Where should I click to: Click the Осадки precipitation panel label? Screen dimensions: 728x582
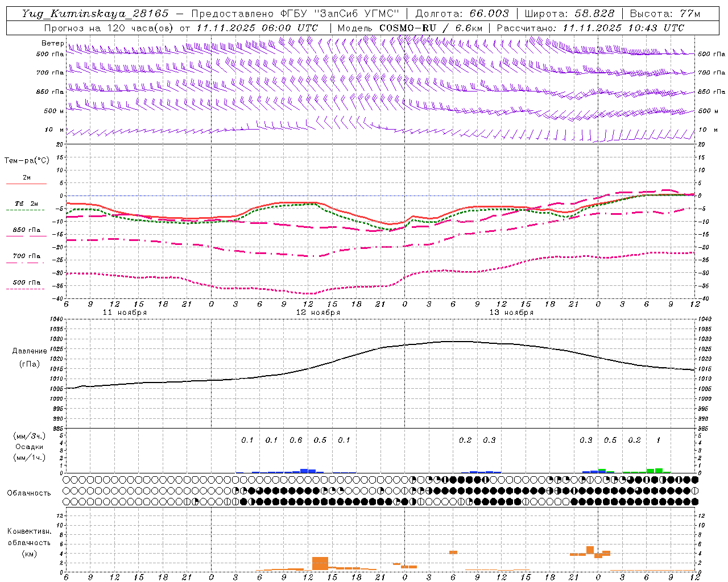pyautogui.click(x=30, y=447)
